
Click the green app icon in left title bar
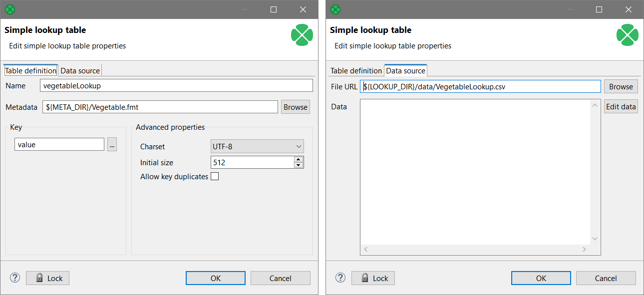pyautogui.click(x=9, y=9)
